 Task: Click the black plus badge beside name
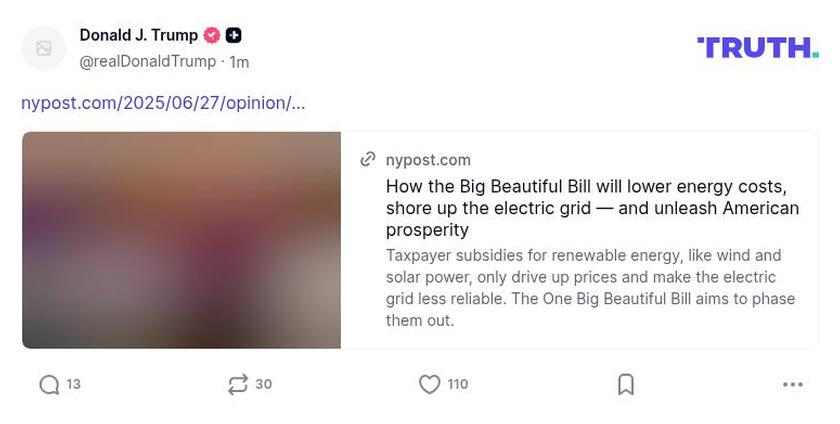[233, 35]
